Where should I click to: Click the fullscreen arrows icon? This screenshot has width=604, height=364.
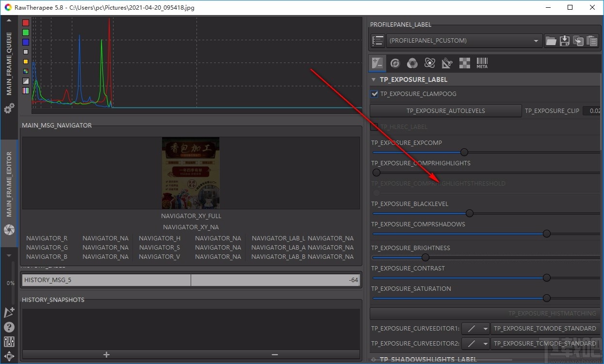[x=9, y=356]
